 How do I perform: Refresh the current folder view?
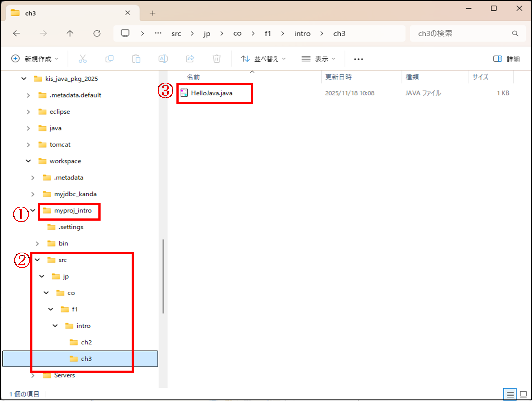click(97, 34)
